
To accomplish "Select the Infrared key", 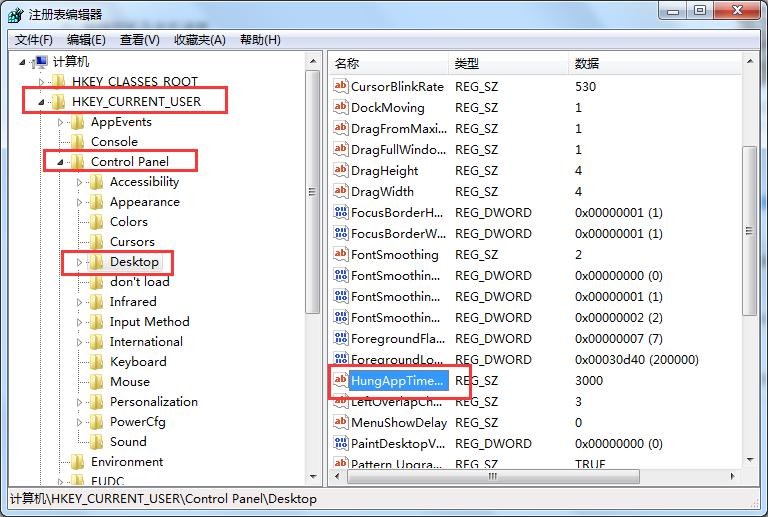I will pos(133,302).
